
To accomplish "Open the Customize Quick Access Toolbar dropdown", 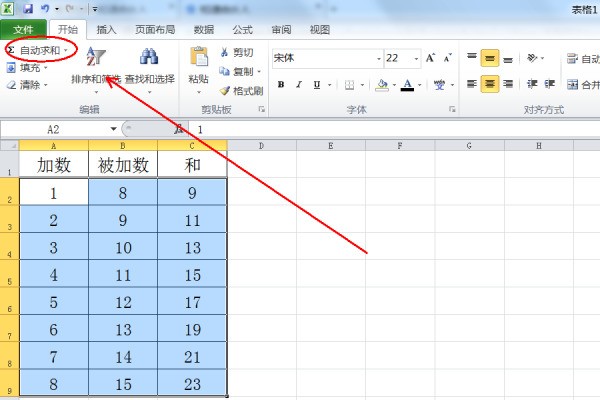I will (x=95, y=9).
